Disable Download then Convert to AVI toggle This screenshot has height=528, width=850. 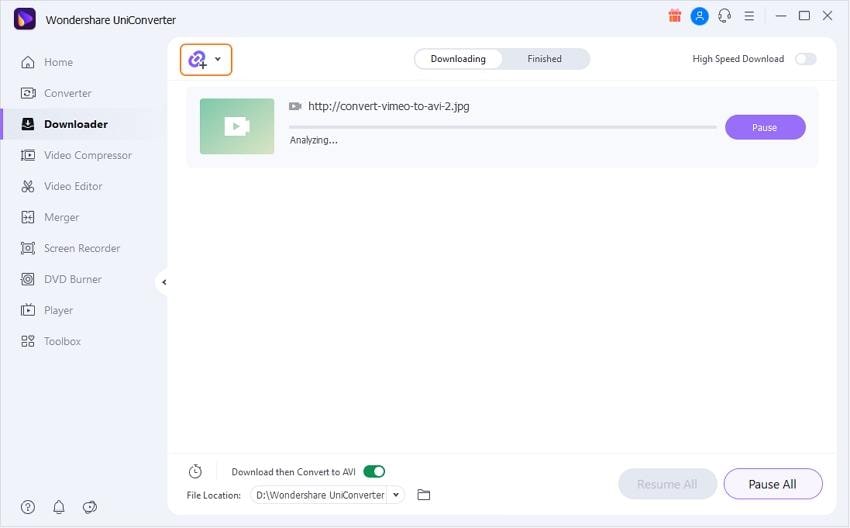(x=374, y=472)
